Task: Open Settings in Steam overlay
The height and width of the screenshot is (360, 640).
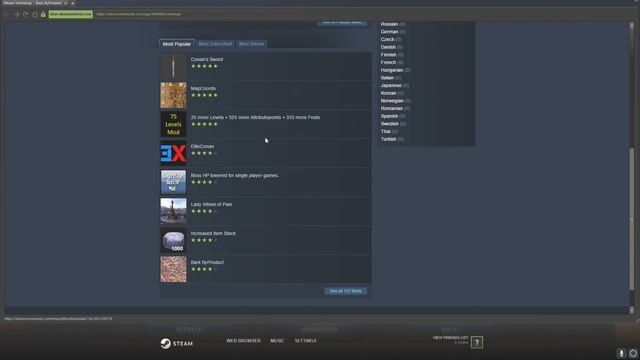Action: click(x=305, y=340)
